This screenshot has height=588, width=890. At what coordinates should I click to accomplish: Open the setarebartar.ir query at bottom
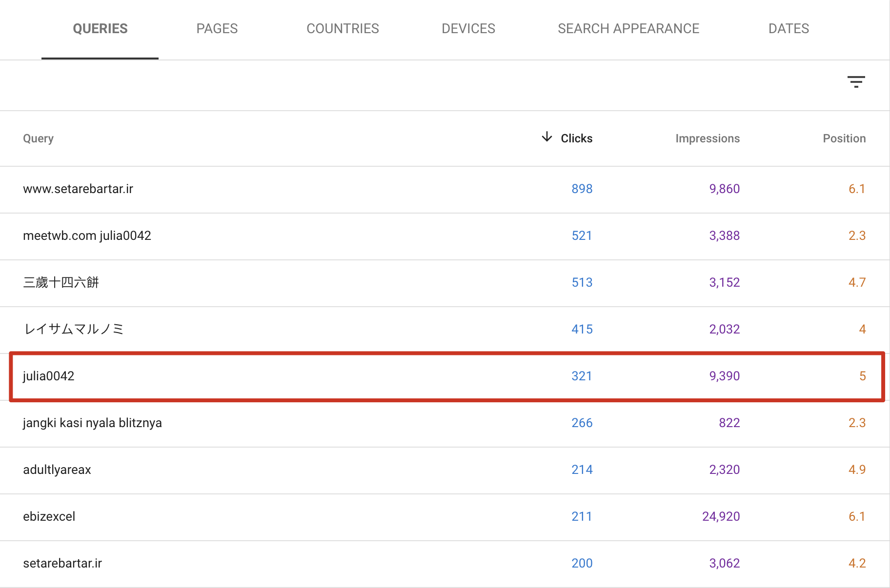coord(62,564)
